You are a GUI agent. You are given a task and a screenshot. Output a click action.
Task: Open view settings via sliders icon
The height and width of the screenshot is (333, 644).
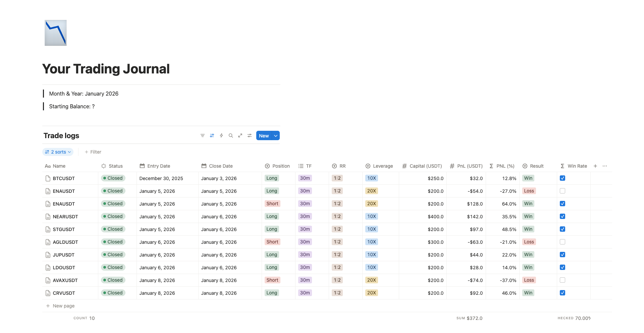pyautogui.click(x=250, y=135)
